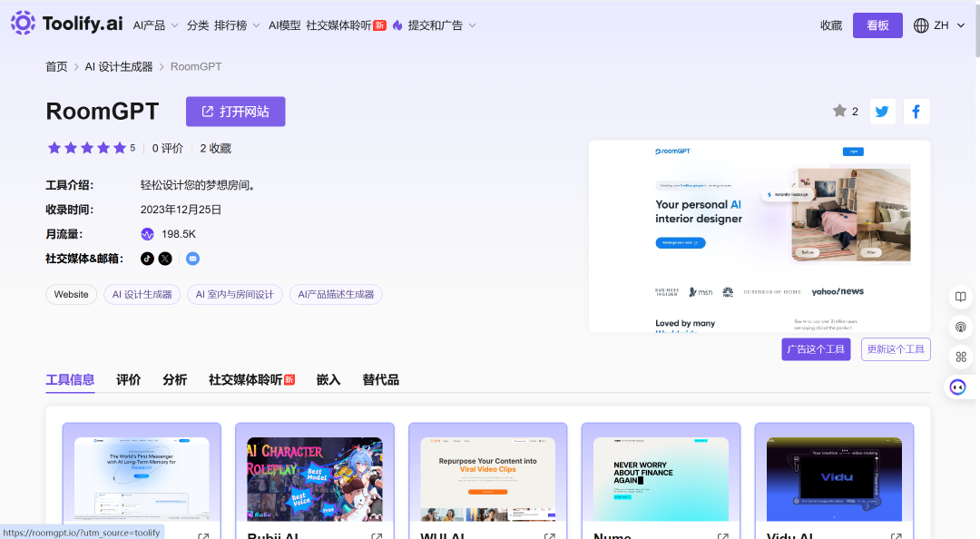Click the five-star rating
Image resolution: width=980 pixels, height=539 pixels.
pyautogui.click(x=87, y=148)
